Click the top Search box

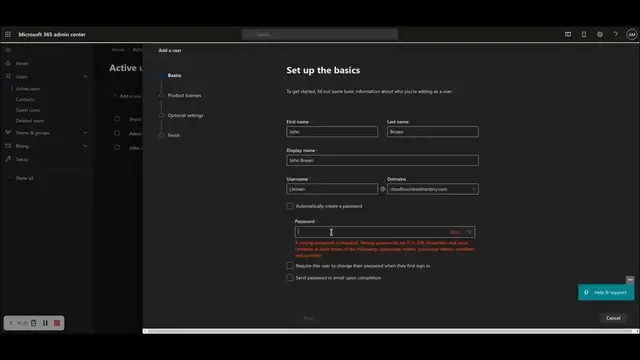(x=320, y=34)
